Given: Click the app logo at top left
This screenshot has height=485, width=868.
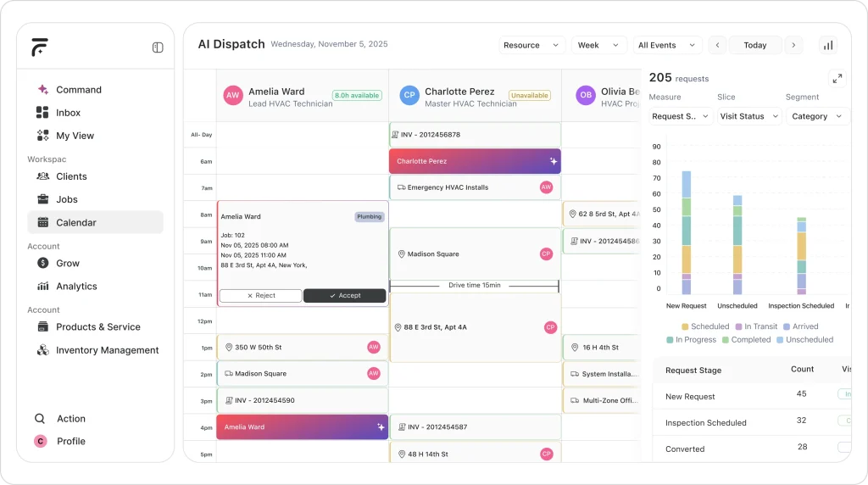Looking at the screenshot, I should [40, 47].
